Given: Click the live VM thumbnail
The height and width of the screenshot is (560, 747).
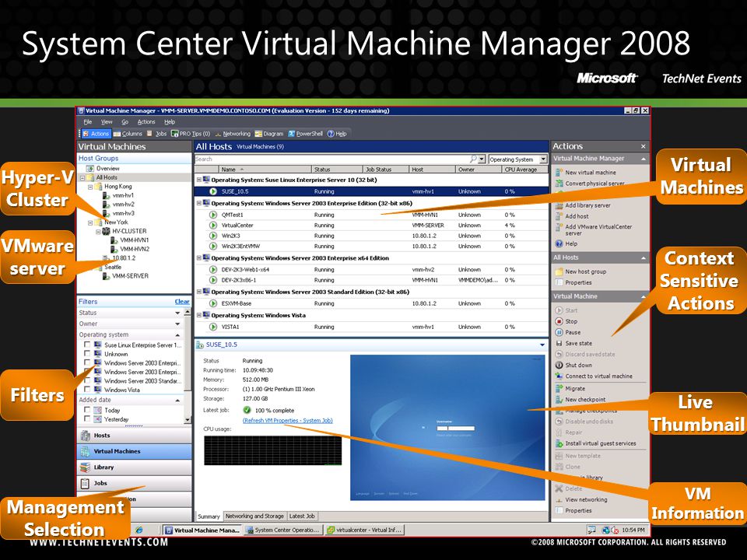Looking at the screenshot, I should pyautogui.click(x=447, y=428).
